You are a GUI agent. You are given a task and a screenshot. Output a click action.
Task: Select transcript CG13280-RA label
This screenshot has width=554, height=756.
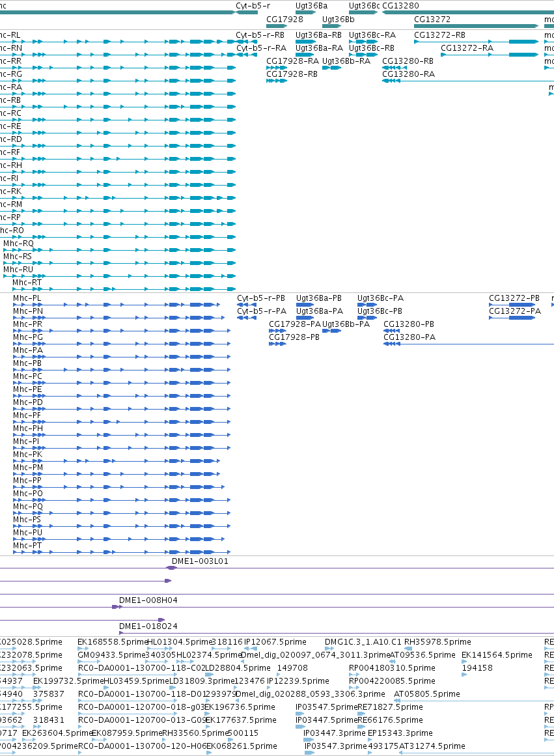click(408, 74)
